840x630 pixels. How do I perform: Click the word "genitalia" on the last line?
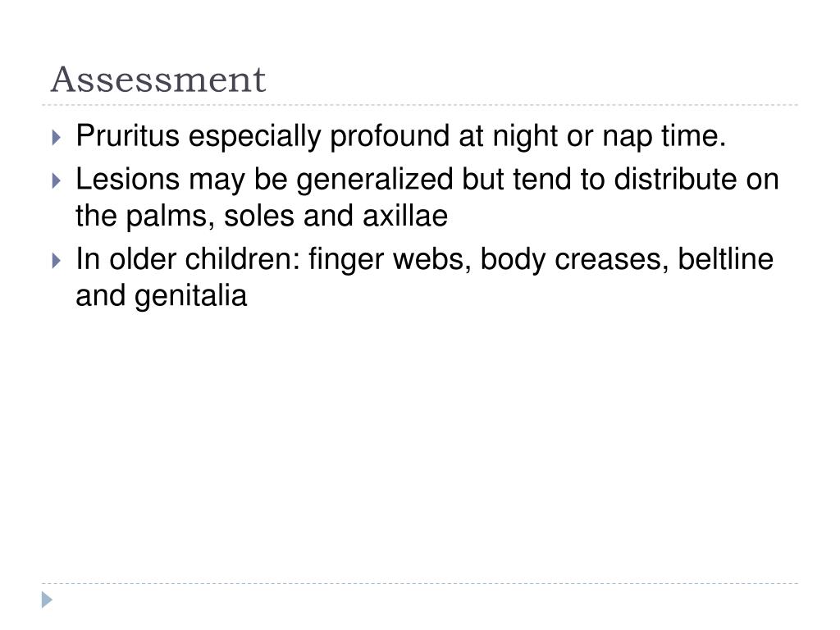[190, 296]
